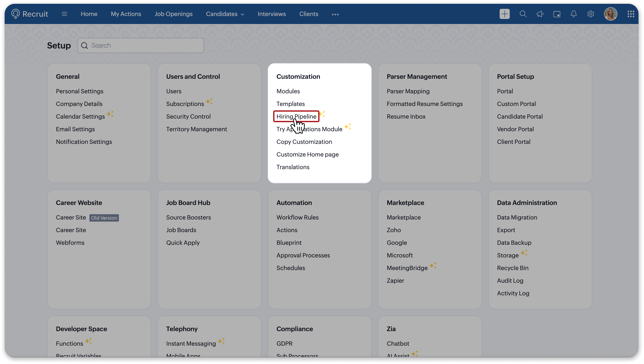Open GDPR under Compliance
This screenshot has height=364, width=644.
tap(284, 344)
